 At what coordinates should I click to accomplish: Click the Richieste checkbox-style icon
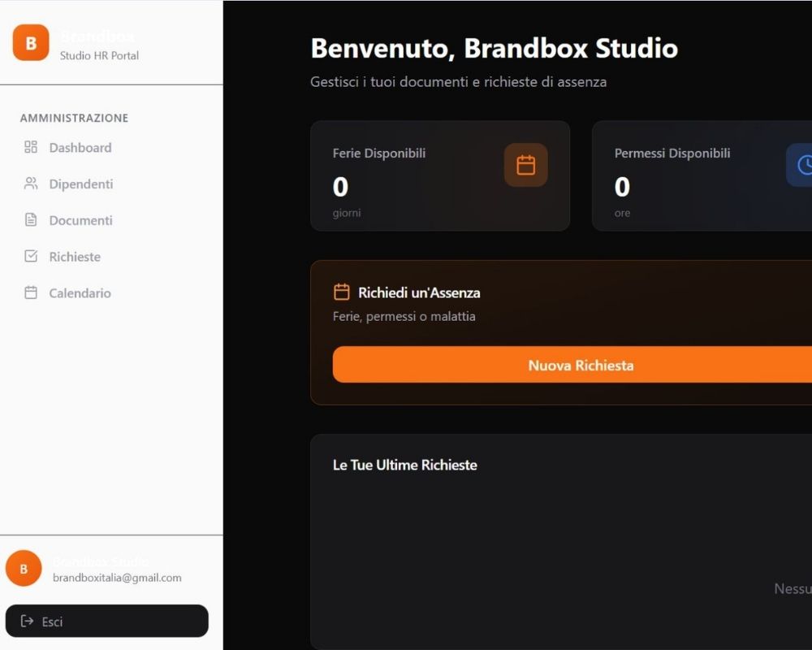[31, 257]
